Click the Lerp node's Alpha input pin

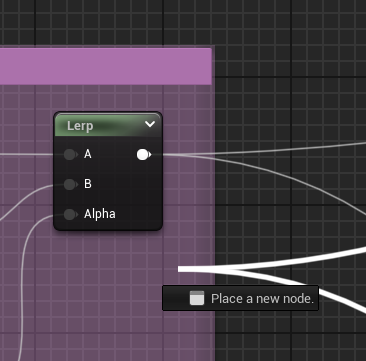(70, 214)
